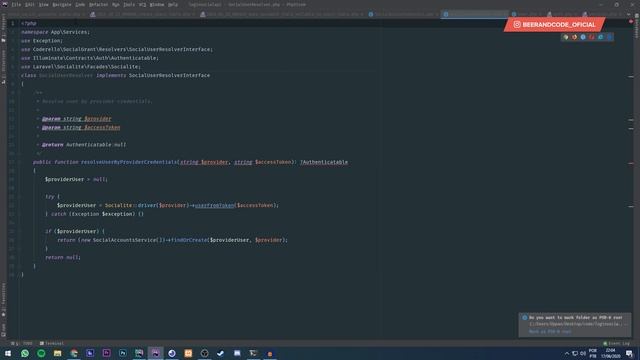
Task: Open the Help menu
Action: pyautogui.click(x=173, y=4)
